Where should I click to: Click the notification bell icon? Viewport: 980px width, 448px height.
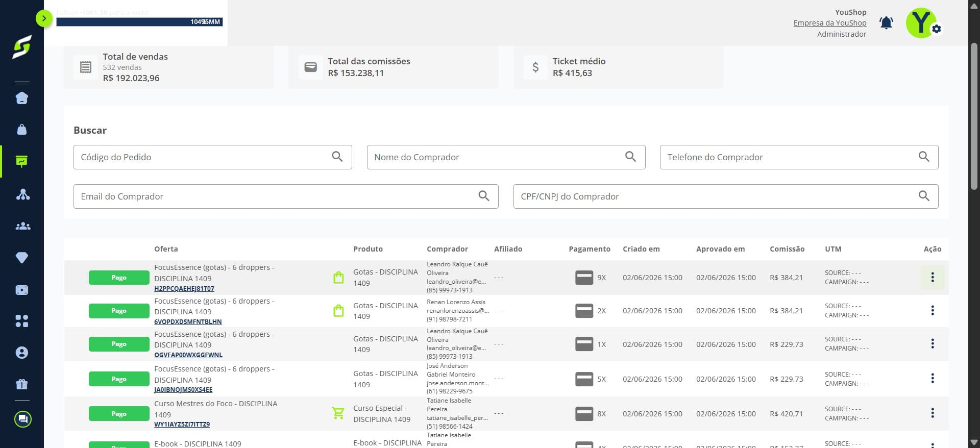(886, 23)
